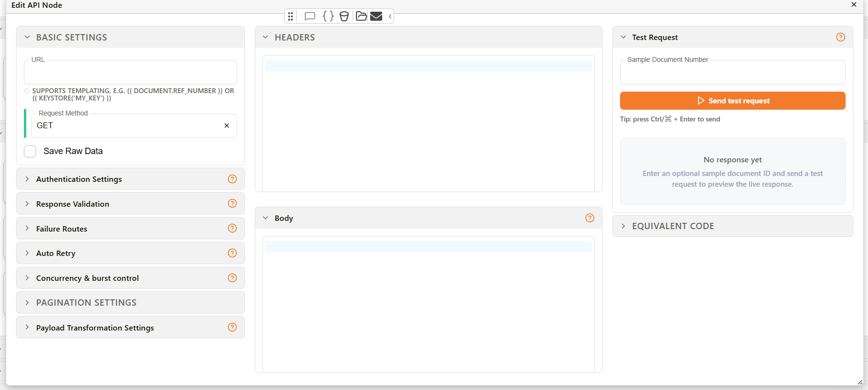Click into the URL input field
The image size is (868, 390).
tap(131, 72)
